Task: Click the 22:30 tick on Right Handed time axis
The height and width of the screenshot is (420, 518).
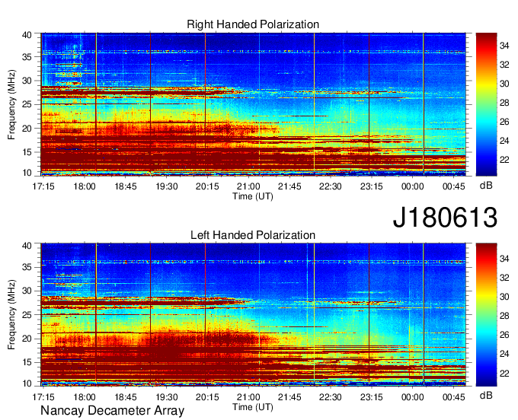Action: coord(331,186)
